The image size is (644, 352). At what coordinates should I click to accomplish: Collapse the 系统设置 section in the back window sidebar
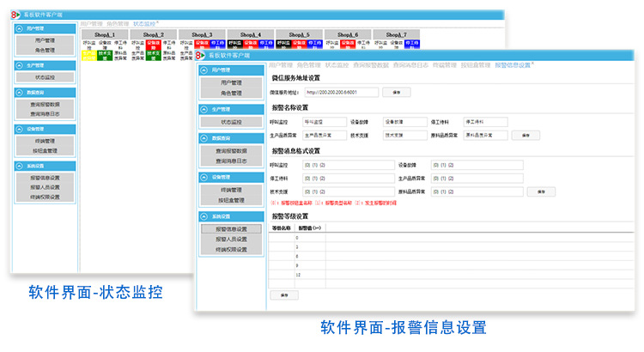tap(18, 167)
